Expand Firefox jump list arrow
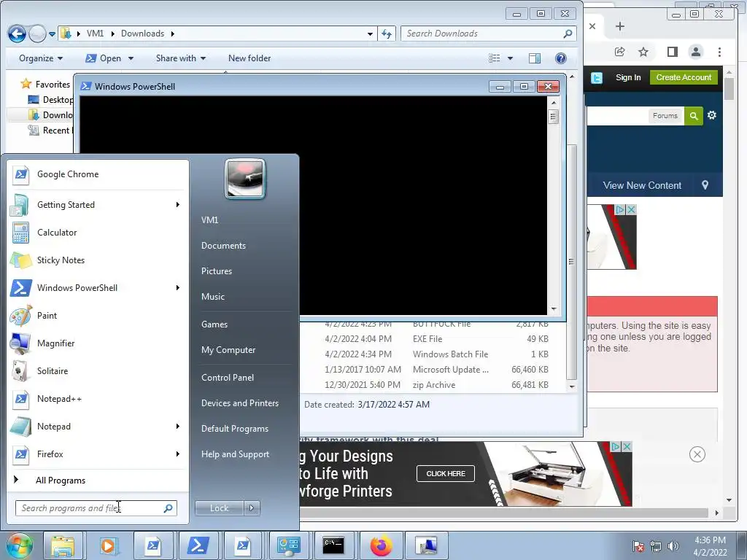 click(x=178, y=454)
